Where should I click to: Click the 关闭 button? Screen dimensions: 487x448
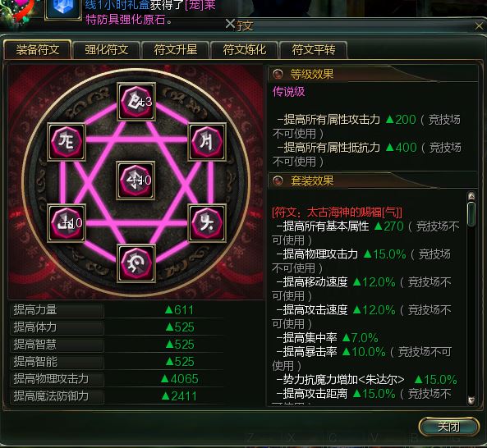tap(448, 427)
